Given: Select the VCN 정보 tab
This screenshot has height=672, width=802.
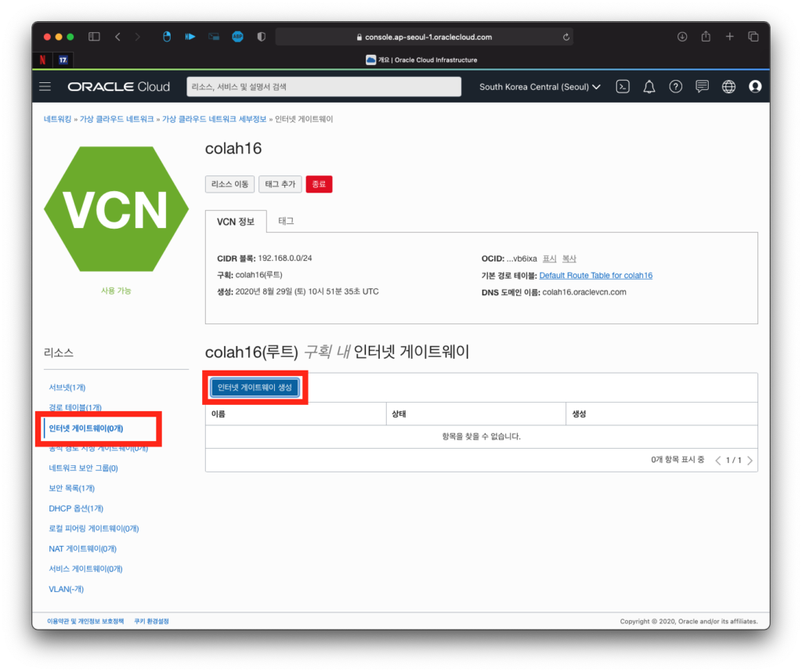Looking at the screenshot, I should click(x=236, y=222).
